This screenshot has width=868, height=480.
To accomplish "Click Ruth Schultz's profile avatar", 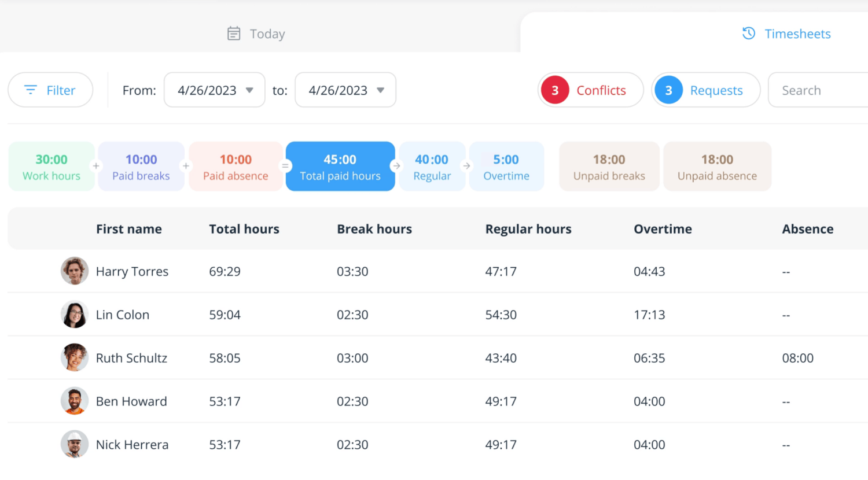I will point(75,357).
